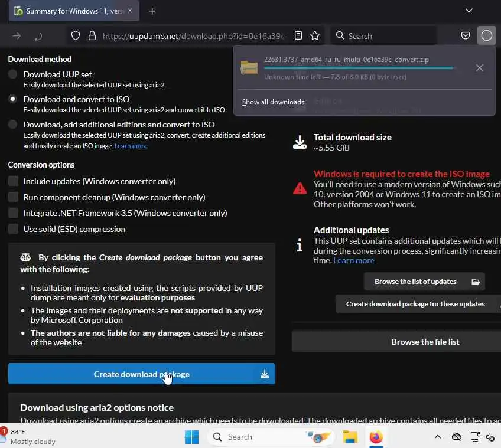The height and width of the screenshot is (448, 501).
Task: Toggle reader view icon in address bar
Action: [298, 36]
